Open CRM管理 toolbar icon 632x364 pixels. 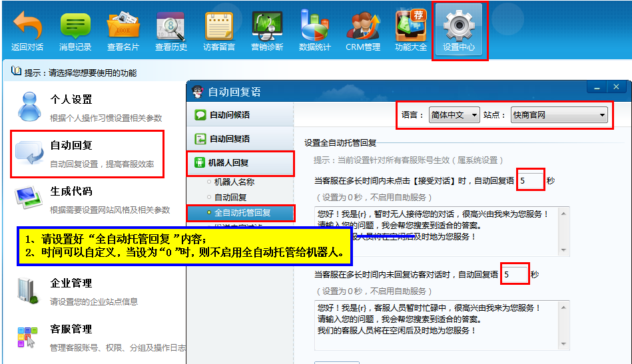tap(363, 27)
